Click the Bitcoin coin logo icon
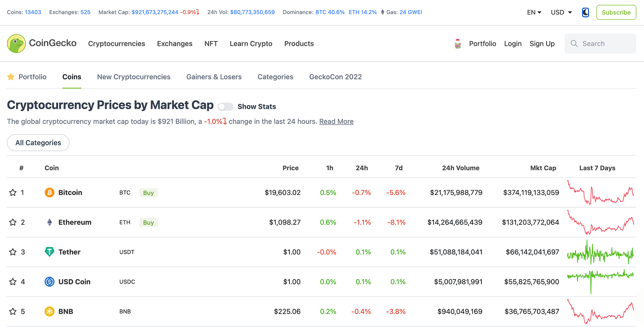Viewport: 644px width, 327px height. click(x=50, y=192)
